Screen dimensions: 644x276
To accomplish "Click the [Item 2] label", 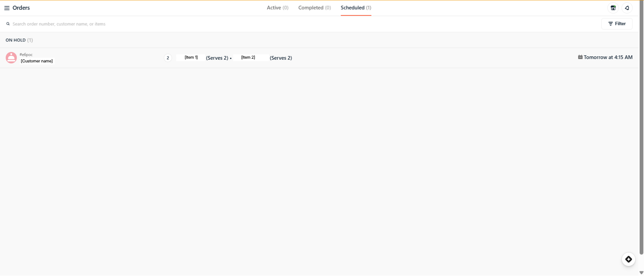I will [248, 57].
